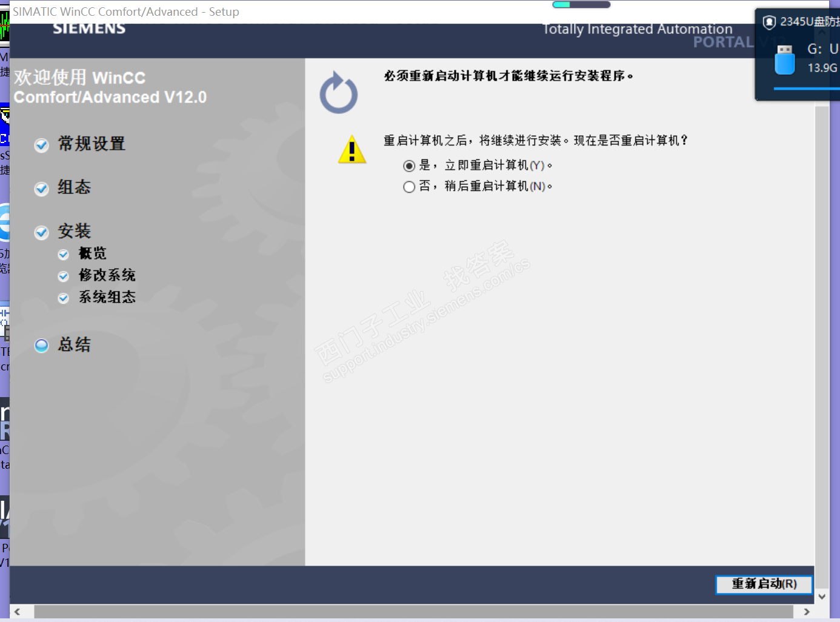Open the 总结 step
This screenshot has width=840, height=622.
coord(75,345)
